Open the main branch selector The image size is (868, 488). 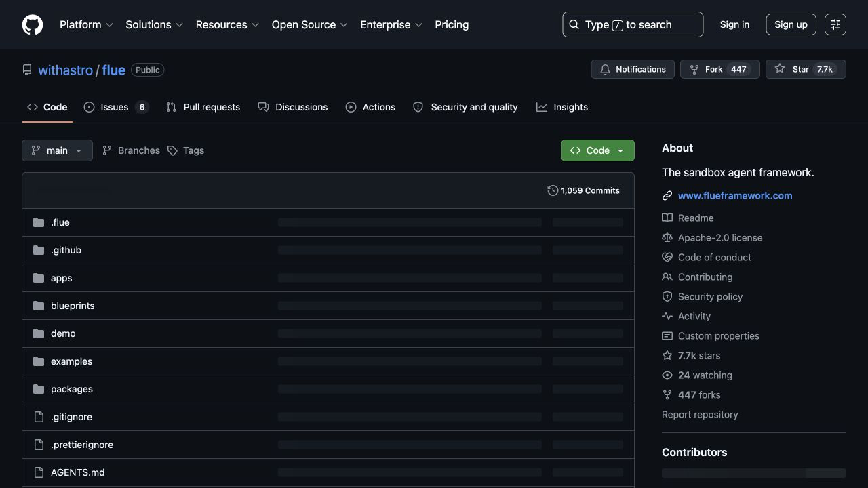[x=57, y=150]
